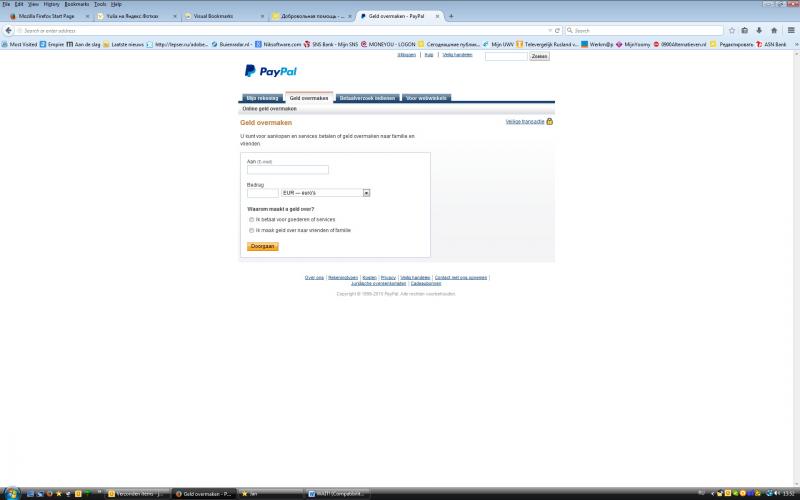The image size is (800, 500).
Task: Go to home page via house icon
Action: [774, 31]
